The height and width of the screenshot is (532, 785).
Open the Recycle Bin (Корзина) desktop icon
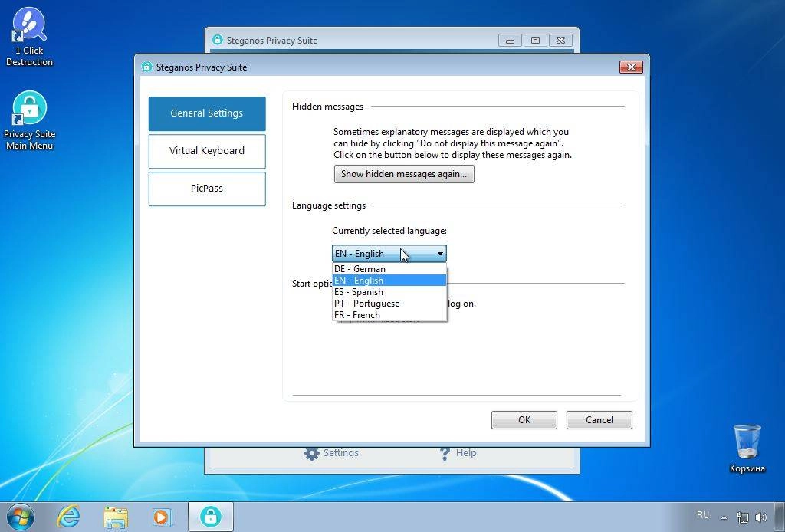click(747, 448)
